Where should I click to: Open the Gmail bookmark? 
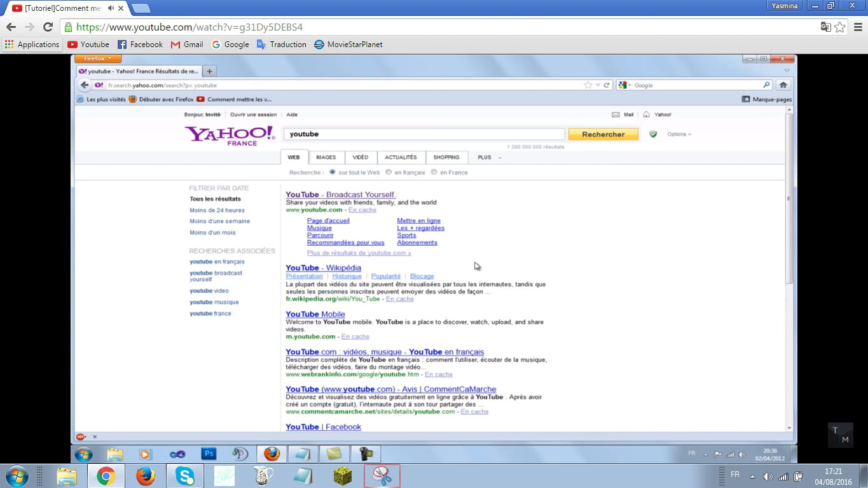pyautogui.click(x=187, y=45)
